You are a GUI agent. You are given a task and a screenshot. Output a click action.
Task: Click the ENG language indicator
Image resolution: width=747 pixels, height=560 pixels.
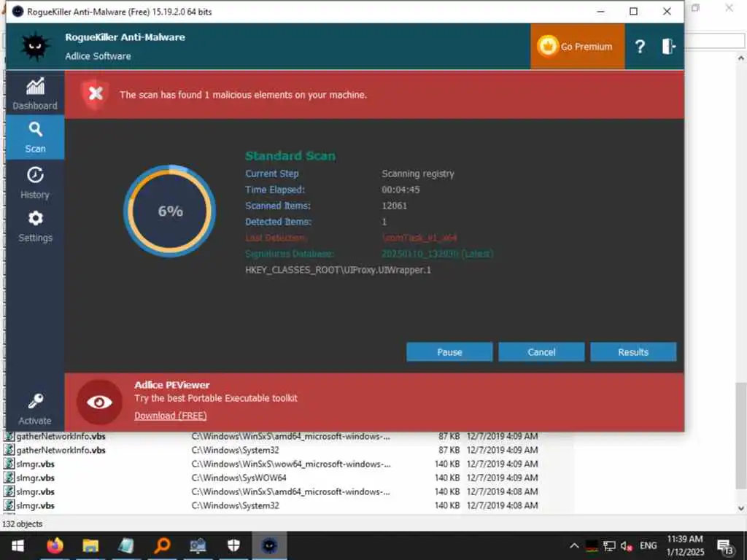(648, 545)
